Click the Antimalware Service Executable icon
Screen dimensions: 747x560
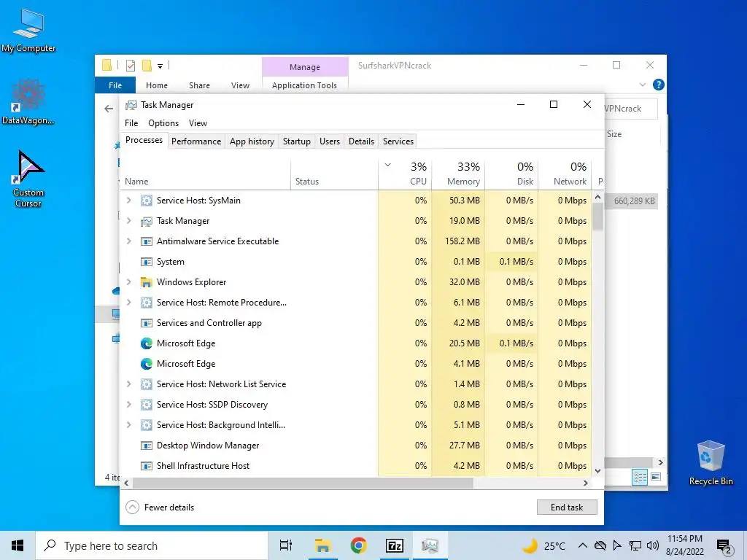[x=146, y=241]
